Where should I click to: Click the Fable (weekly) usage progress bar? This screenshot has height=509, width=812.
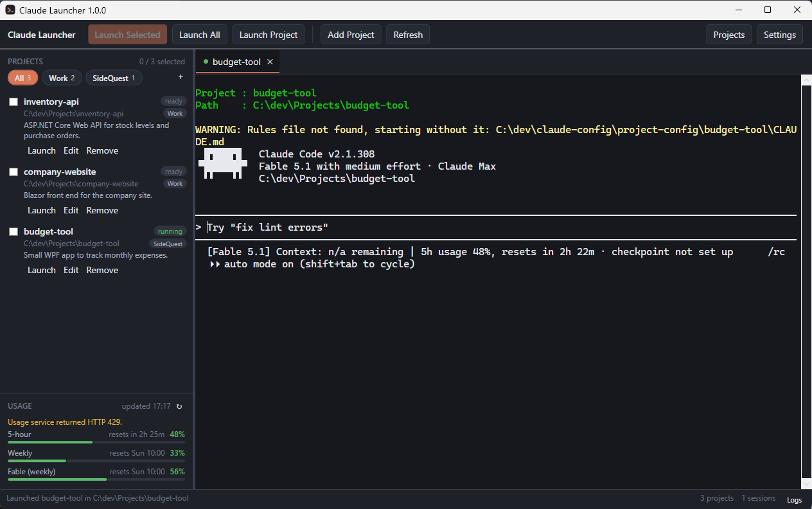coord(96,479)
